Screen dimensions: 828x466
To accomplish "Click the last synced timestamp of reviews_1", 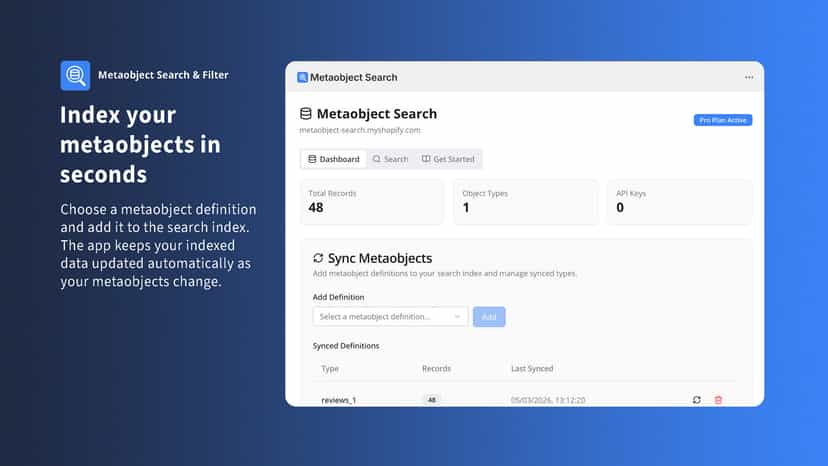I will coord(548,400).
